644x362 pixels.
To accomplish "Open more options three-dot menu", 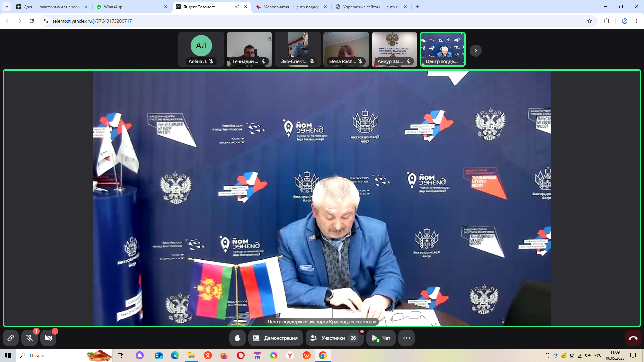I will coord(406,338).
